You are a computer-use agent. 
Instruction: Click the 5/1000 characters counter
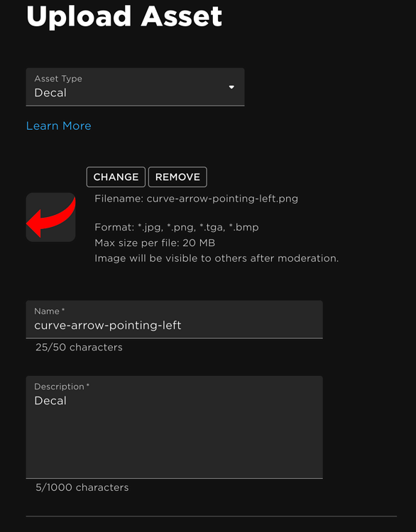coord(82,487)
